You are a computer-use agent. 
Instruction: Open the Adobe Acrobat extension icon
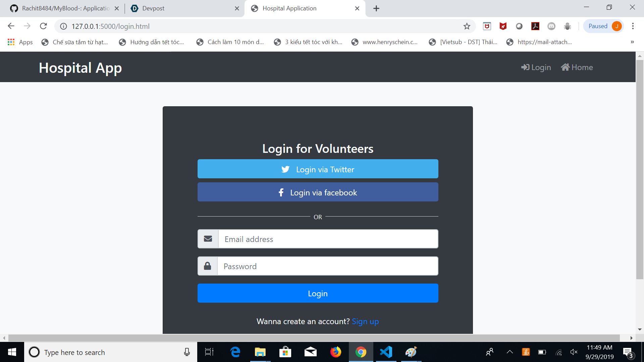coord(535,26)
